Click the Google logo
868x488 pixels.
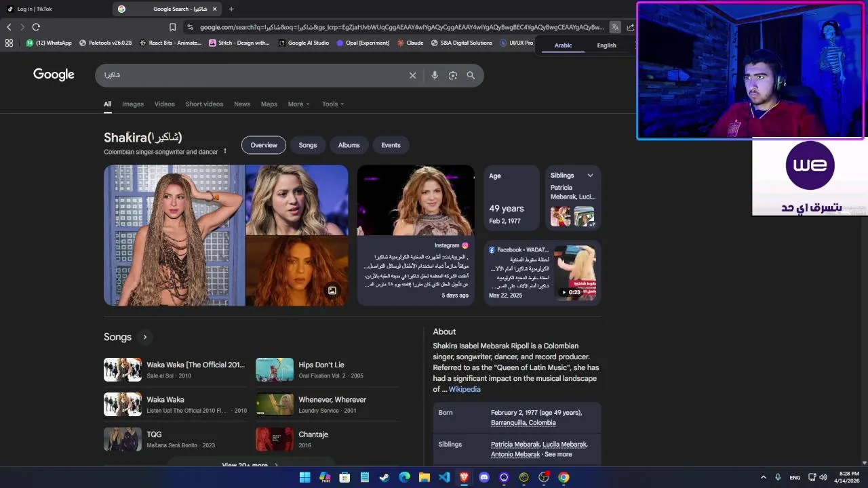[54, 75]
